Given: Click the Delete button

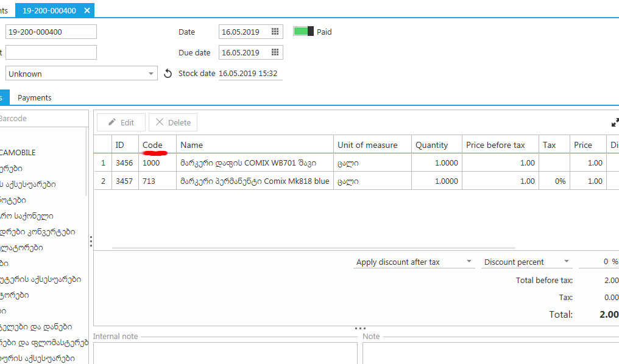Looking at the screenshot, I should (173, 122).
